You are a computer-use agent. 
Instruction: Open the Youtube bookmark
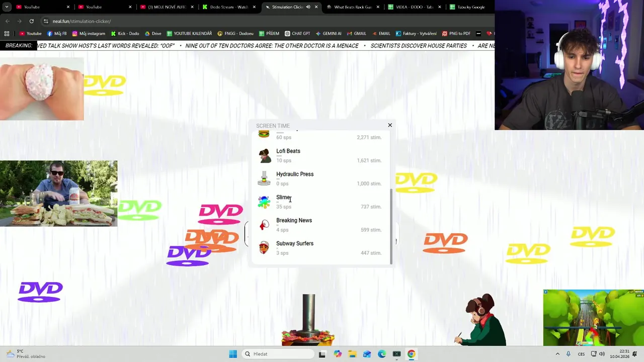coord(31,34)
